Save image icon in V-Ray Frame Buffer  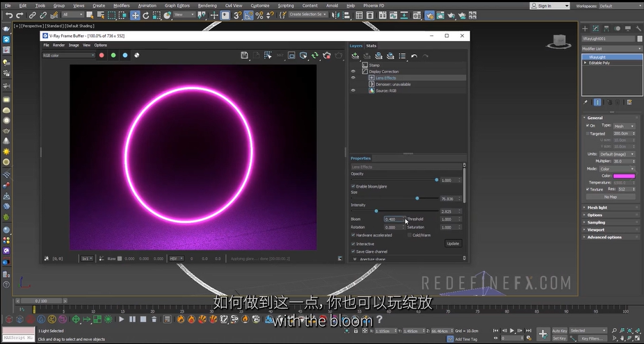[x=244, y=56]
